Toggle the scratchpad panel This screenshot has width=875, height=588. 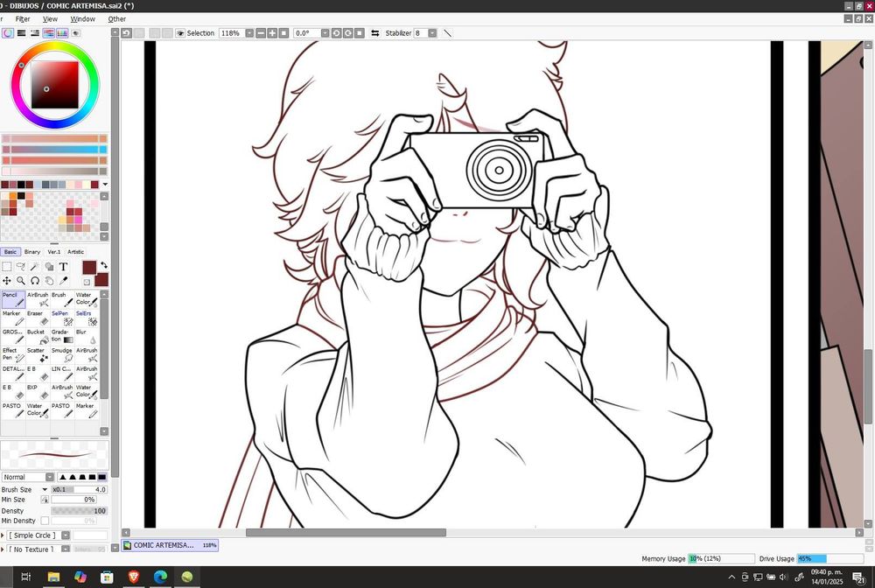click(x=75, y=33)
